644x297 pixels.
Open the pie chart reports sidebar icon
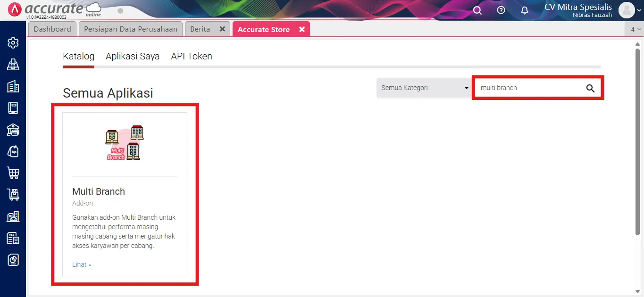click(13, 260)
